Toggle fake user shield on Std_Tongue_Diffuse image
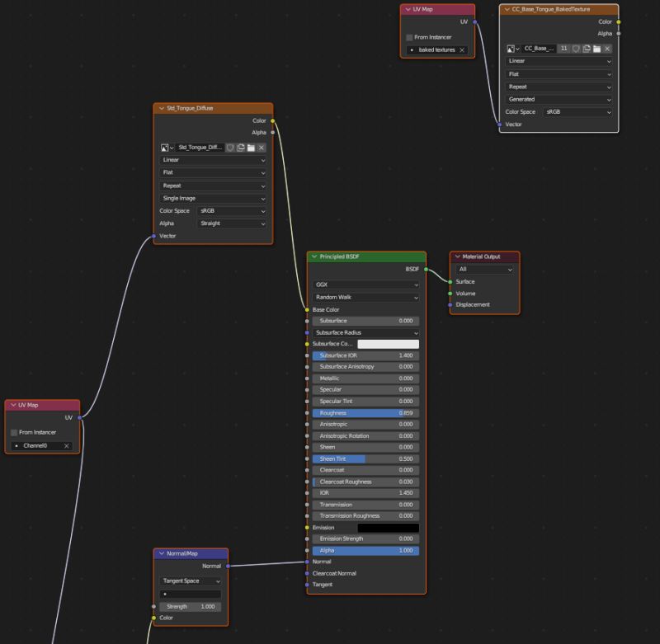This screenshot has height=644, width=660. pos(230,148)
